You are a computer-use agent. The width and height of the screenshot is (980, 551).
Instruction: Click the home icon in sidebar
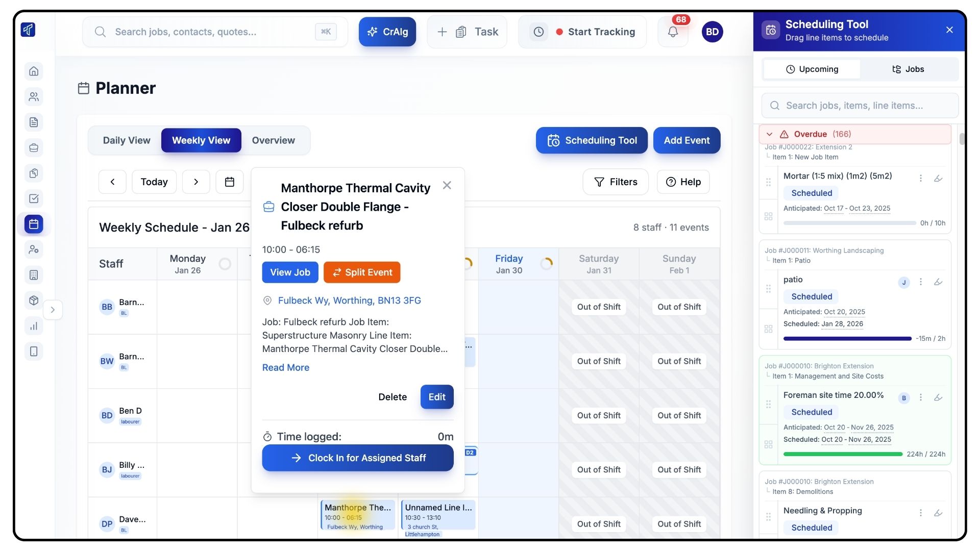pyautogui.click(x=34, y=71)
